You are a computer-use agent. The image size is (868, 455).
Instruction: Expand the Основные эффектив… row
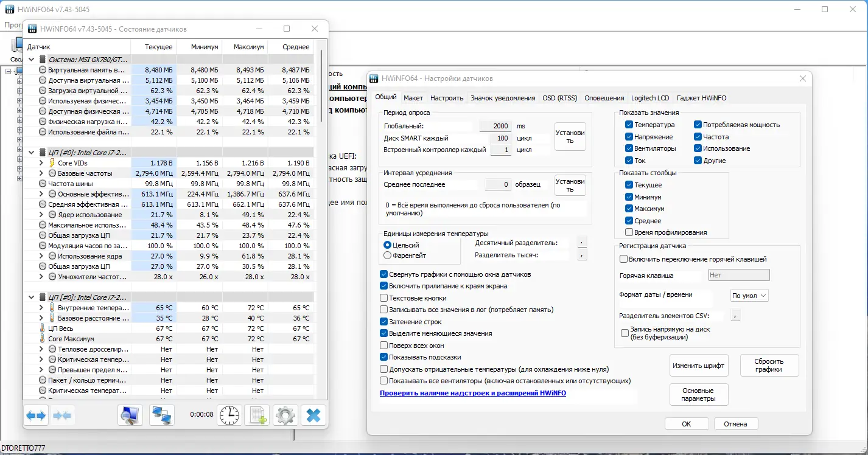[41, 194]
